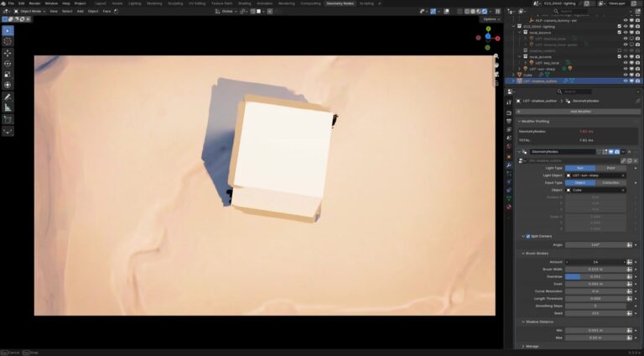This screenshot has height=356, width=644.
Task: Hide Cube in viewport via eye icon
Action: tap(626, 75)
